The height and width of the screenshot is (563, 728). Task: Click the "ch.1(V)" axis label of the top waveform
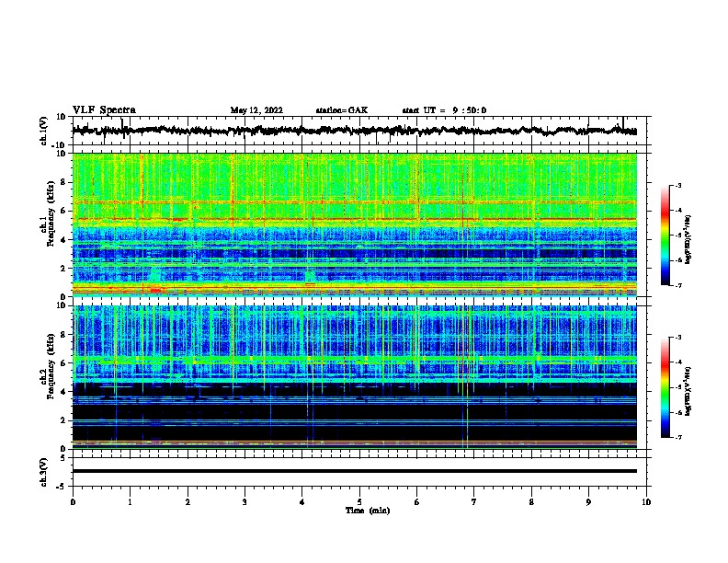(44, 131)
